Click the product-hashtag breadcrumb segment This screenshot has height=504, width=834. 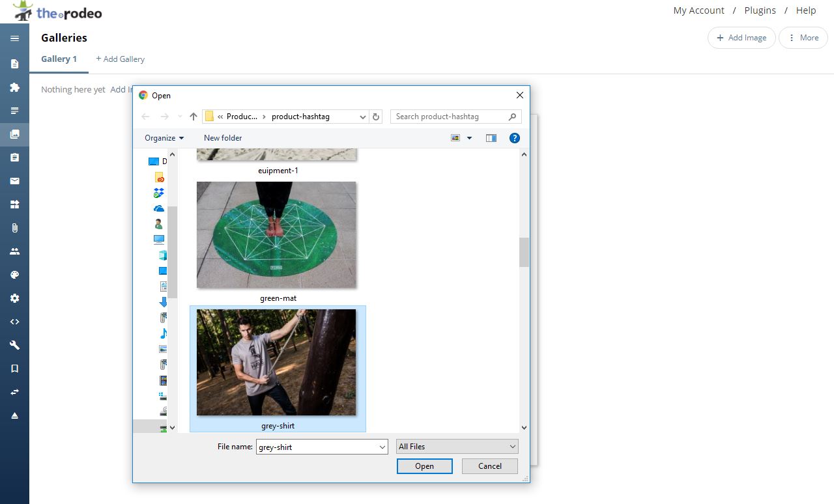300,117
